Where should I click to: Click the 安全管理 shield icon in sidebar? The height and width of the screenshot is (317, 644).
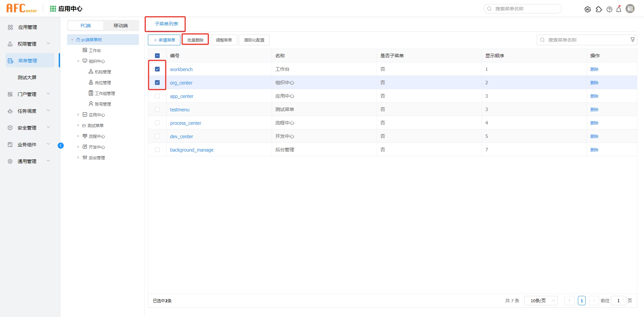[10, 127]
